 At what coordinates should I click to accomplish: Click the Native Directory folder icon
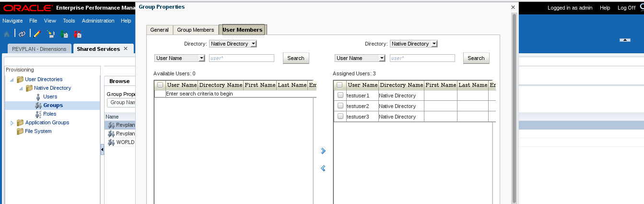pyautogui.click(x=29, y=88)
